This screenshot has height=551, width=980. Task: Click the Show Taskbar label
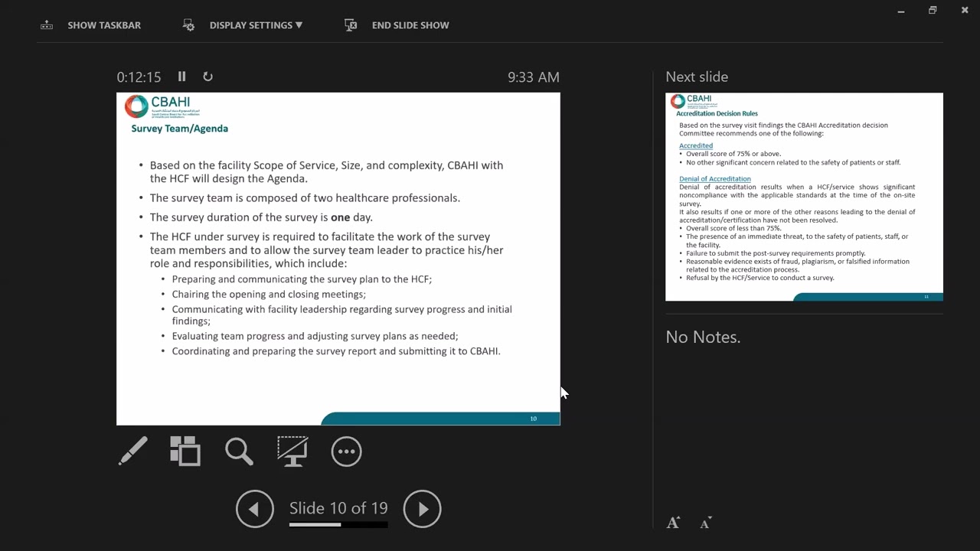click(x=104, y=25)
